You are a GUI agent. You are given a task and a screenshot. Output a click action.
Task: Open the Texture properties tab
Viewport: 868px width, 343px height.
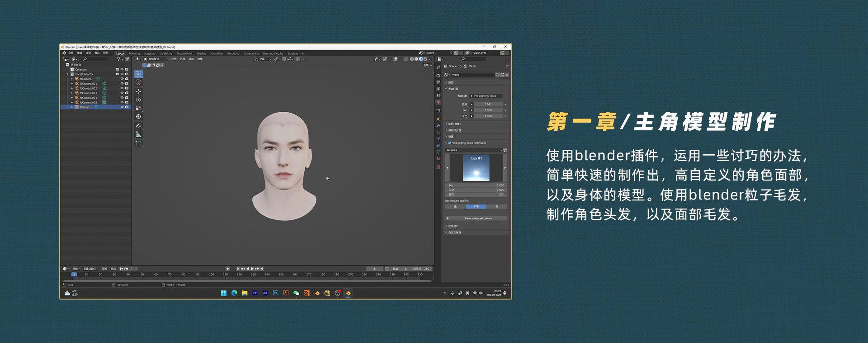click(x=438, y=167)
